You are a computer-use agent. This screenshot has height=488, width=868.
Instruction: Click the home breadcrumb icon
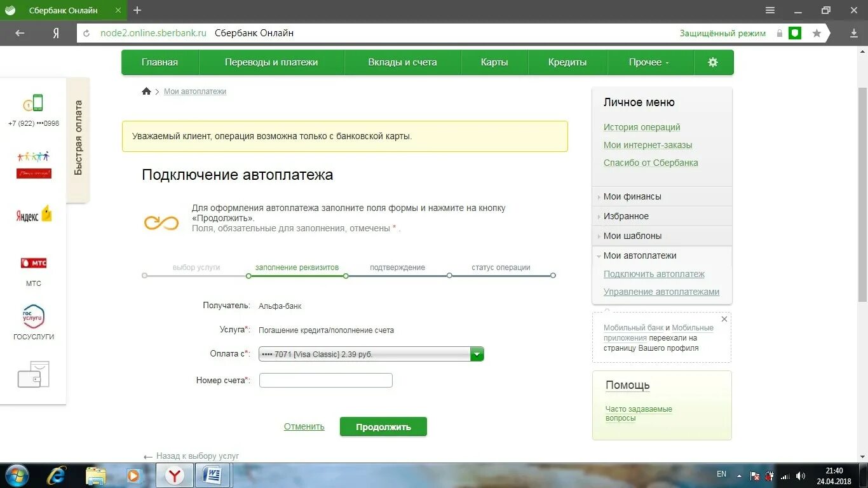[x=146, y=91]
